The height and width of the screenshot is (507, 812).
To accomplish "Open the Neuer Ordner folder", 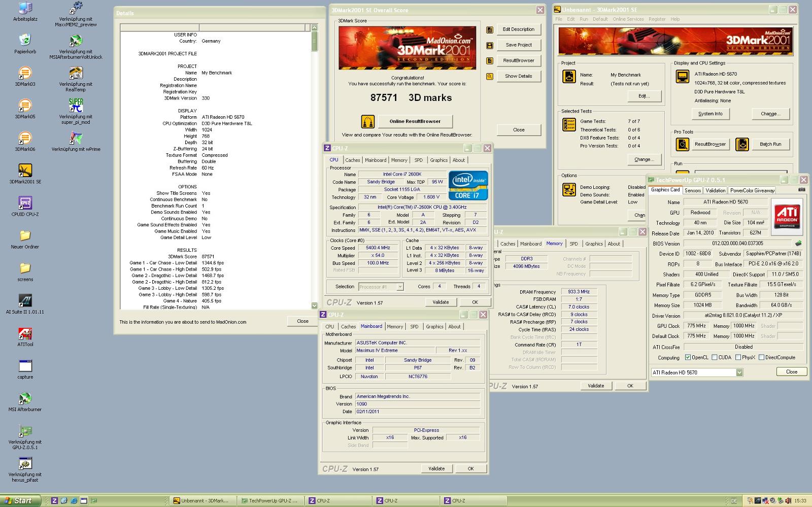I will [x=25, y=235].
